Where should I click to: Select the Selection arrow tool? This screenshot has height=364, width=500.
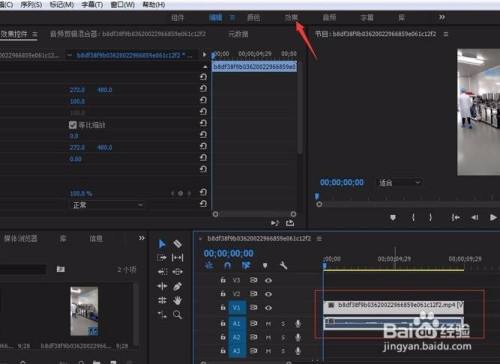pyautogui.click(x=162, y=244)
